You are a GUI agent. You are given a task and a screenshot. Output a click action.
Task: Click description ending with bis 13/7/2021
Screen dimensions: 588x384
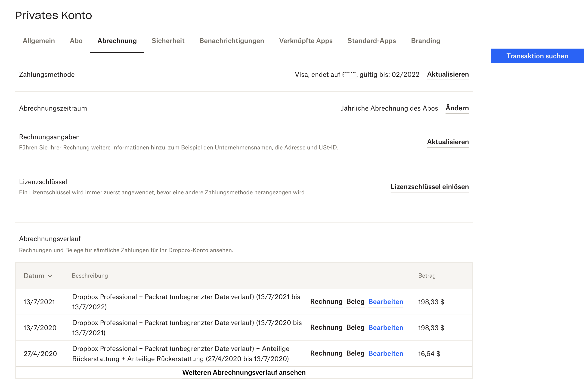(187, 328)
